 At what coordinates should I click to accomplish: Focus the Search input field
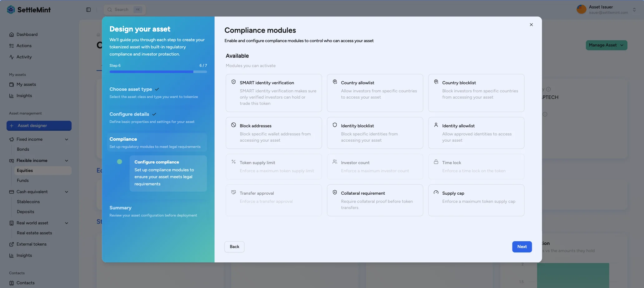tap(122, 10)
